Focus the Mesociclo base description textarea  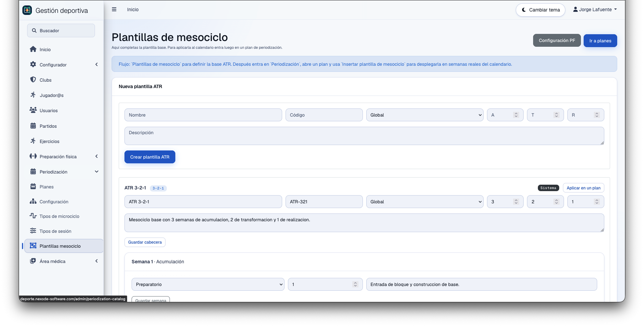[x=364, y=223]
